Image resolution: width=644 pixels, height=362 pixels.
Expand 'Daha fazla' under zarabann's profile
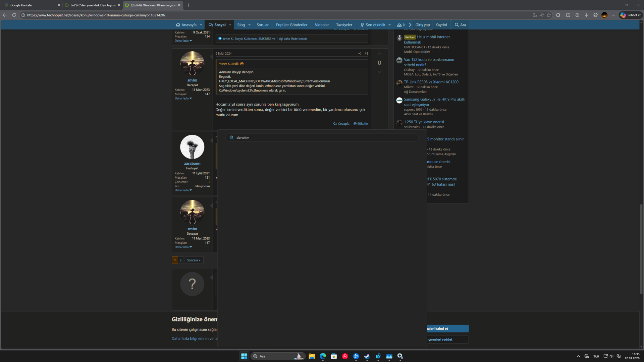tap(183, 190)
